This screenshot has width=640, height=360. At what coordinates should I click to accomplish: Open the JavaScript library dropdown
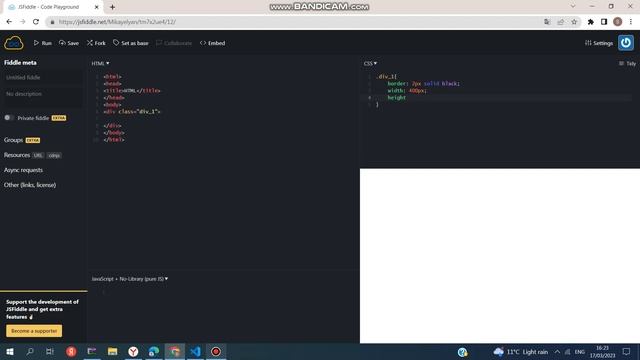130,279
